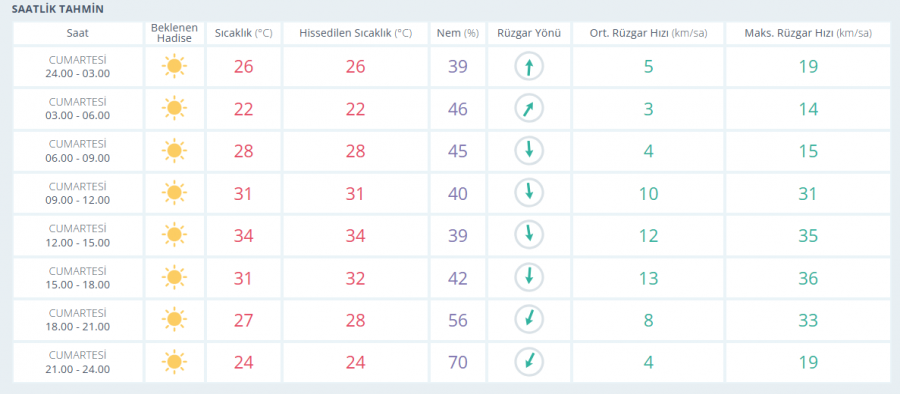Click the Maks. Rüzgar Hızı header
This screenshot has width=900, height=394.
click(x=808, y=33)
